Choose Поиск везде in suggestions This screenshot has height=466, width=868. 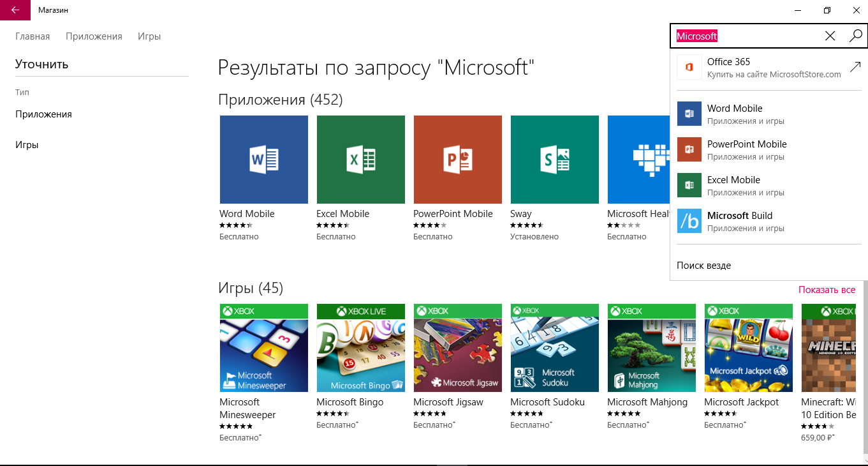pos(703,266)
